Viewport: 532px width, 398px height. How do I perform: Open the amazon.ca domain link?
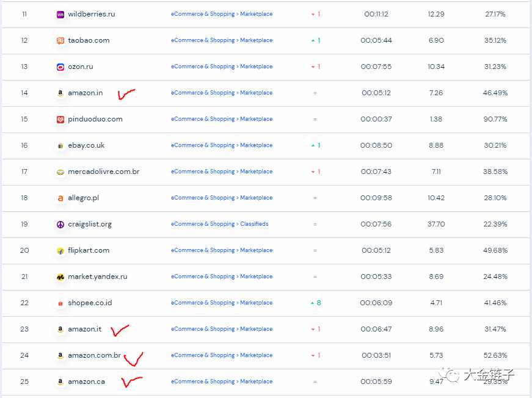coord(86,382)
